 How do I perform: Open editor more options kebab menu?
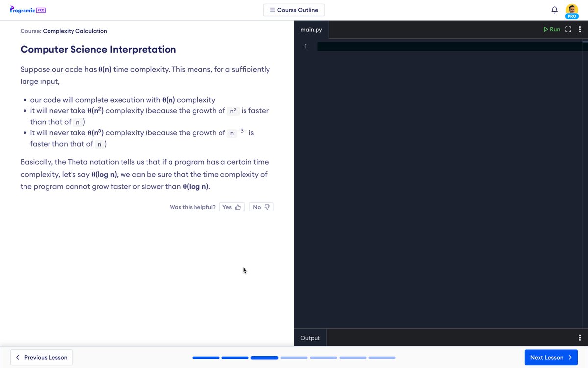580,29
